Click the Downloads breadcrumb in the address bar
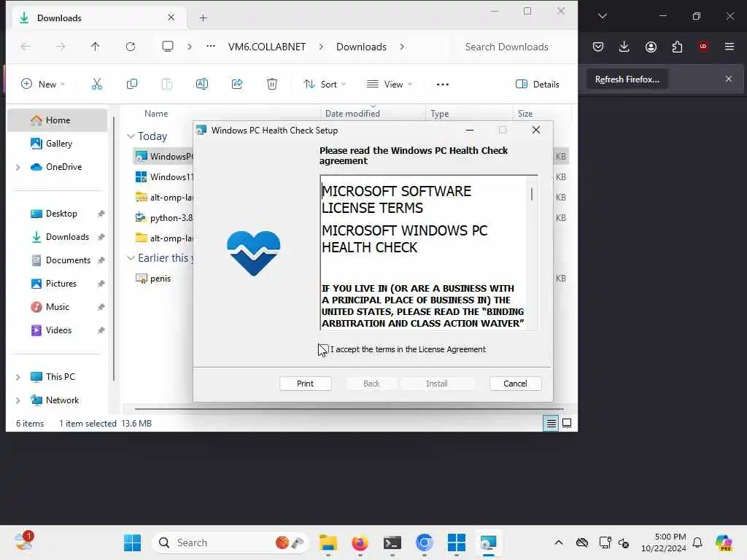Screen dimensions: 747x560 coord(361,47)
